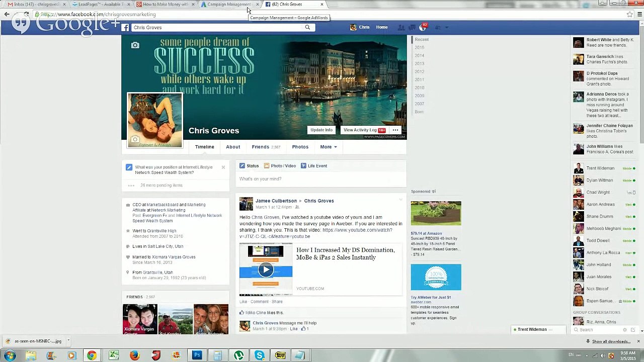Jump to 2010 in the timeline
The width and height of the screenshot is (644, 362).
click(420, 88)
